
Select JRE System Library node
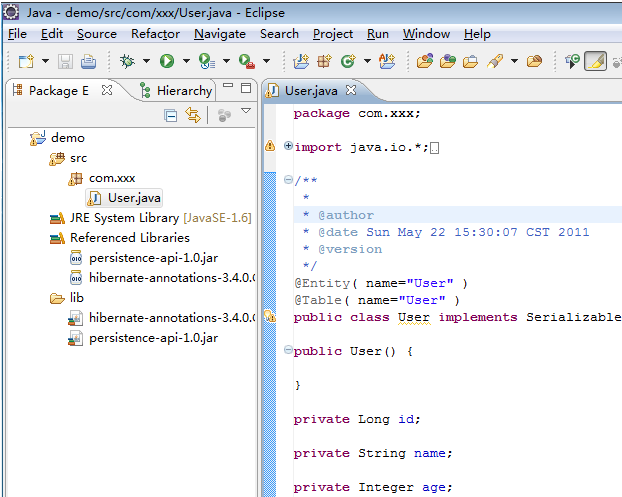pyautogui.click(x=124, y=218)
